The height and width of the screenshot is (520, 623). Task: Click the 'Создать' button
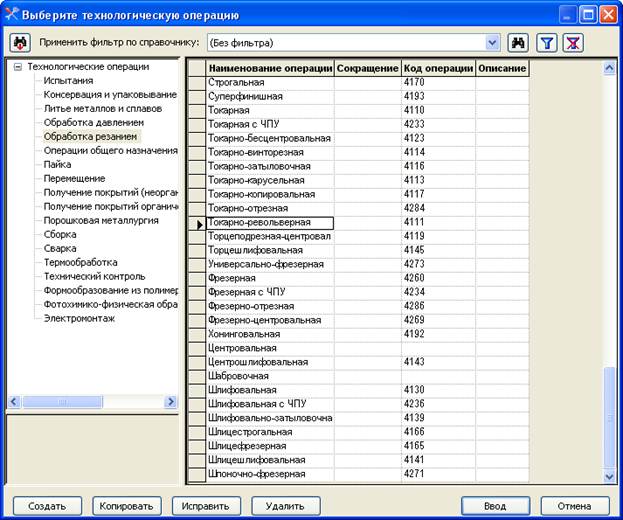click(x=47, y=506)
